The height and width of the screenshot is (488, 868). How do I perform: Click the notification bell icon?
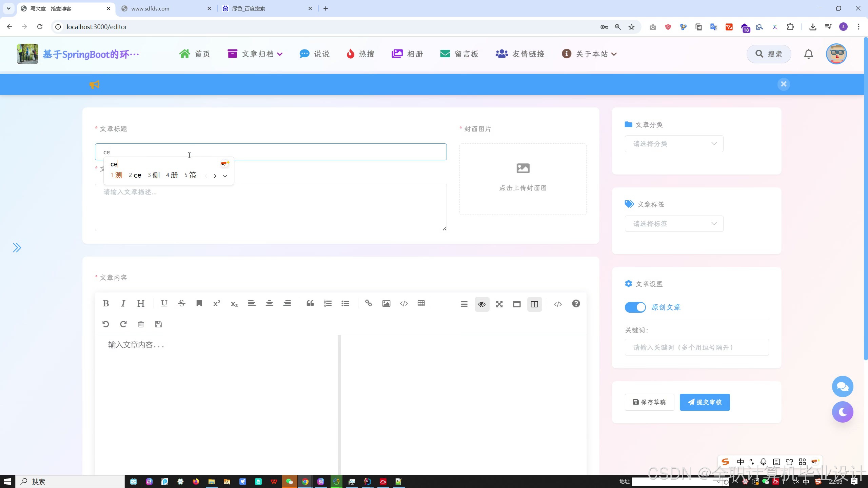(x=809, y=54)
